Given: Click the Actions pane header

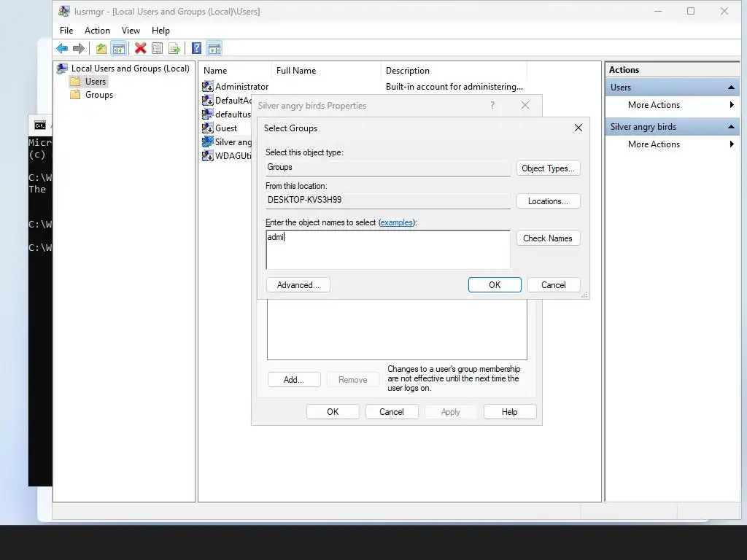Looking at the screenshot, I should point(672,69).
